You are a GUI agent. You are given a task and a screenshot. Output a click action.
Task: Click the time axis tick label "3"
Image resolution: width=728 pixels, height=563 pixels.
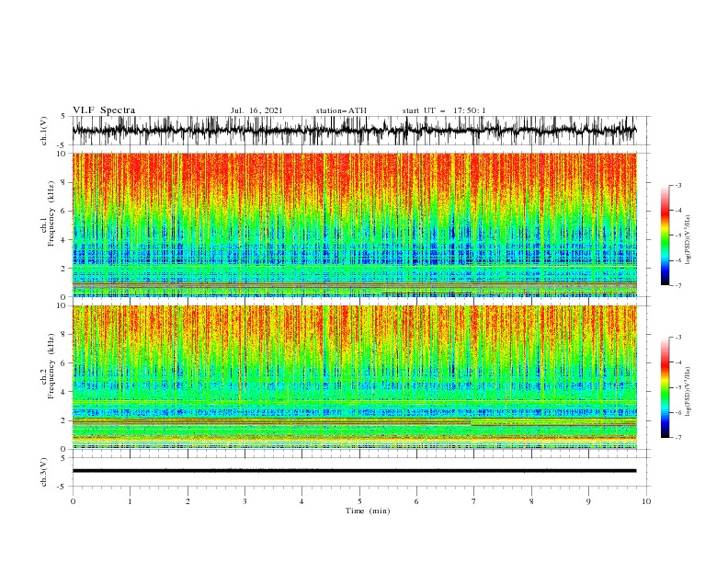click(x=245, y=501)
